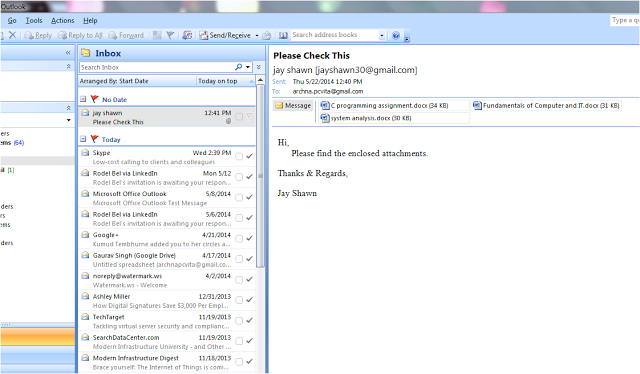Viewport: 640px width, 374px height.
Task: Select the Microsoft Office Outlook Test Message email
Action: [167, 198]
